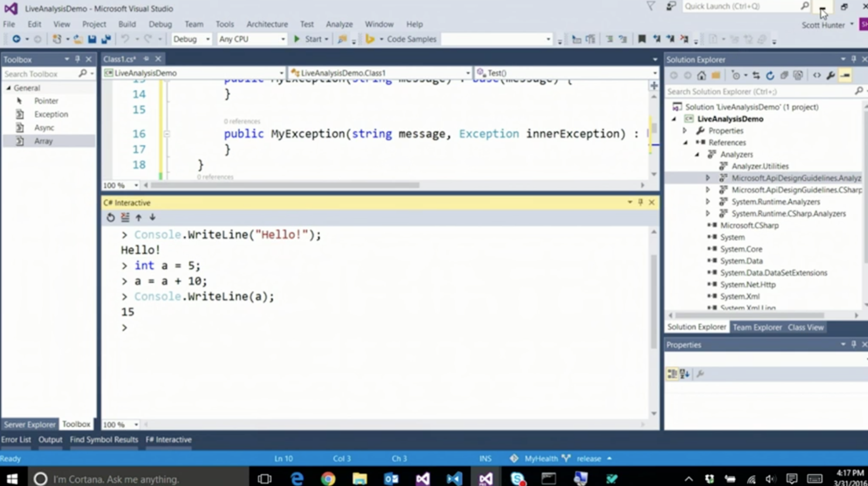Collapse the General toolbox group
Image resolution: width=868 pixels, height=486 pixels.
(9, 88)
